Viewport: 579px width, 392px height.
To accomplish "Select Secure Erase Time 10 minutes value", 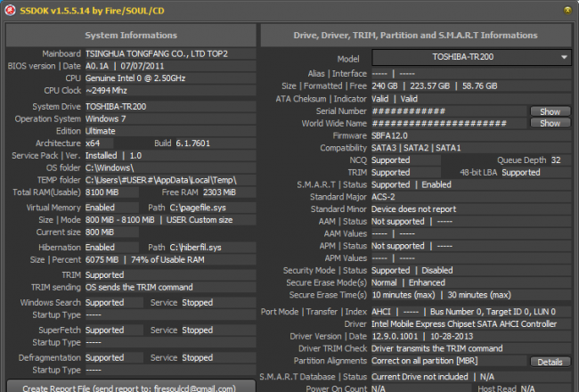I will [x=404, y=295].
